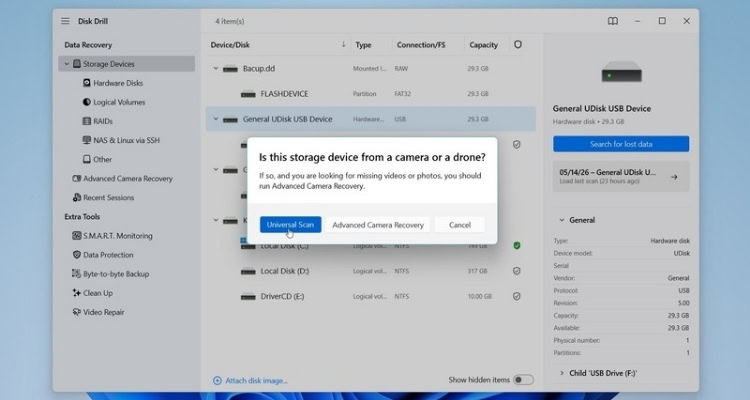Sort by Connection/FS column header
Image resolution: width=750 pixels, height=400 pixels.
[x=421, y=45]
